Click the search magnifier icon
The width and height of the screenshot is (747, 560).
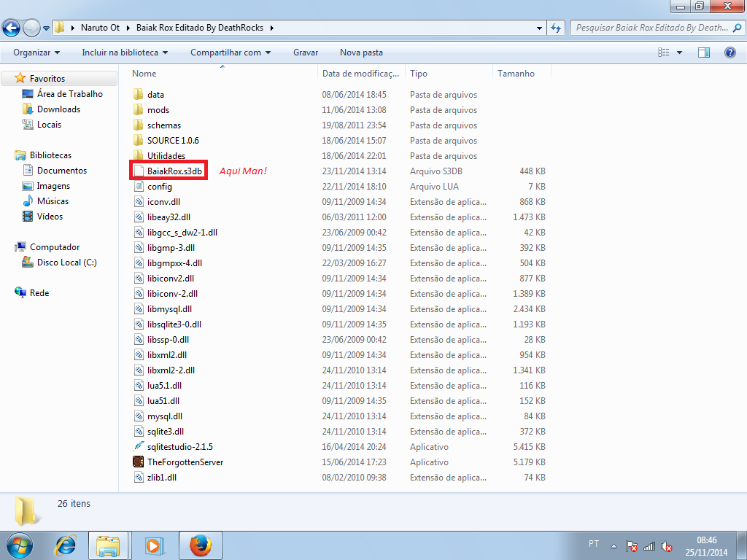(x=738, y=28)
